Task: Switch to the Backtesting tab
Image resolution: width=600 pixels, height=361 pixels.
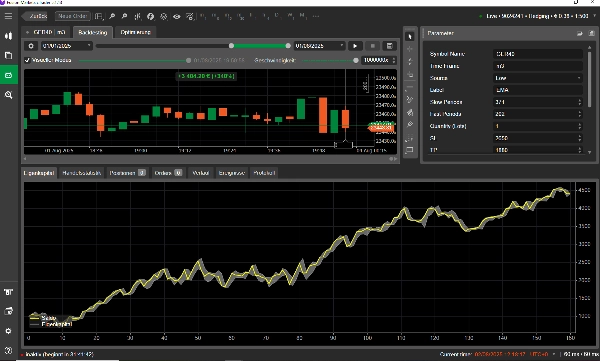Action: (x=93, y=32)
